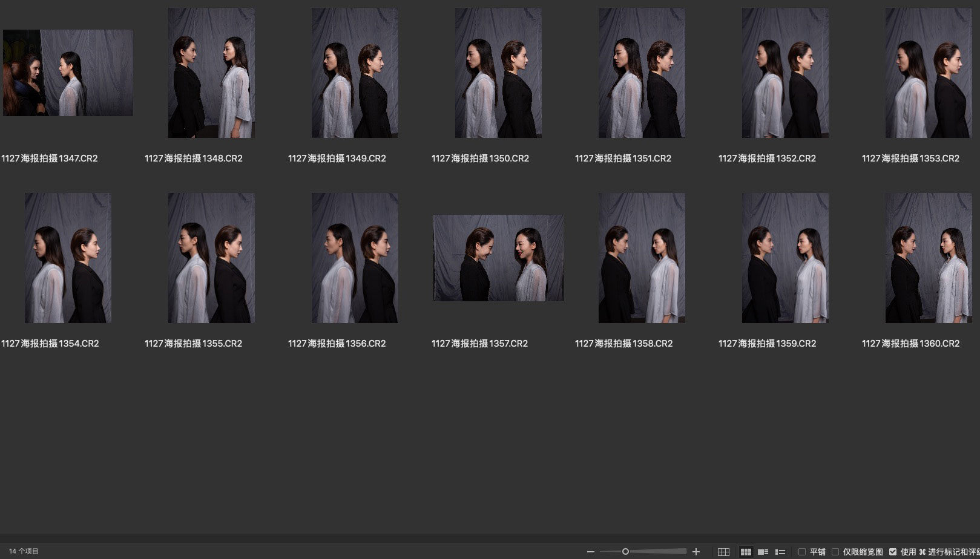The height and width of the screenshot is (559, 980).
Task: Click the minus icon to shrink thumbnails
Action: 591,552
